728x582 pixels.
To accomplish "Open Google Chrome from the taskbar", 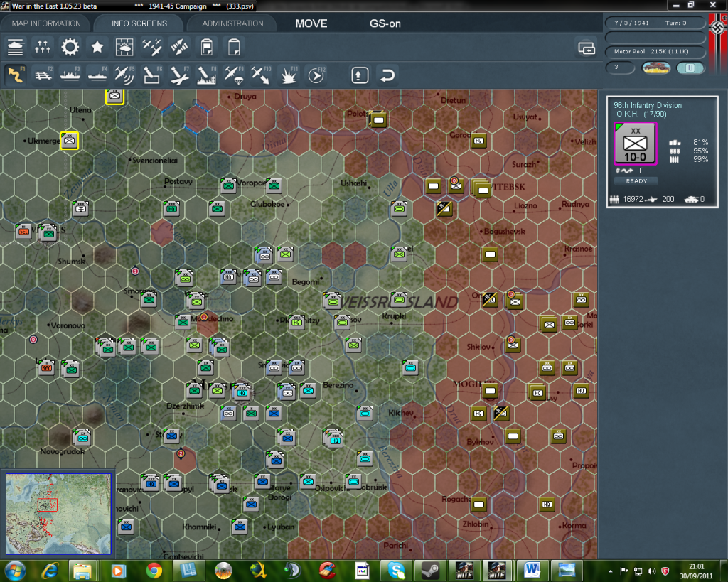I will [154, 571].
